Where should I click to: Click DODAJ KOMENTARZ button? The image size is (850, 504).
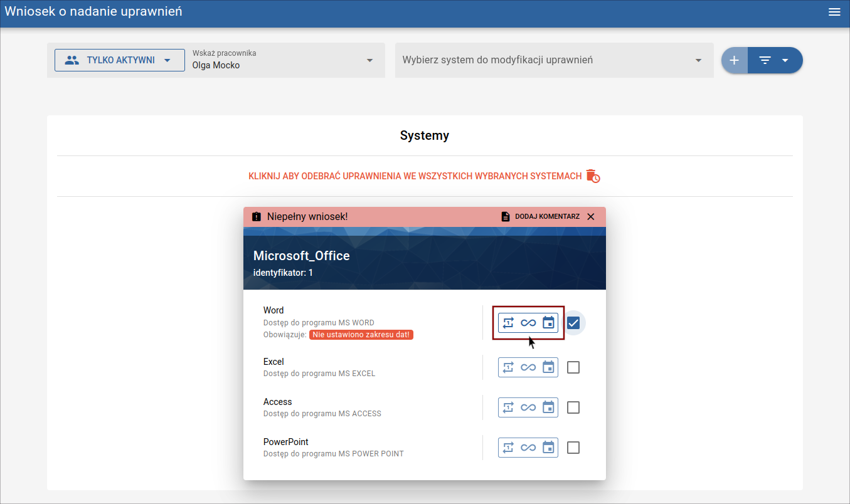click(x=540, y=216)
